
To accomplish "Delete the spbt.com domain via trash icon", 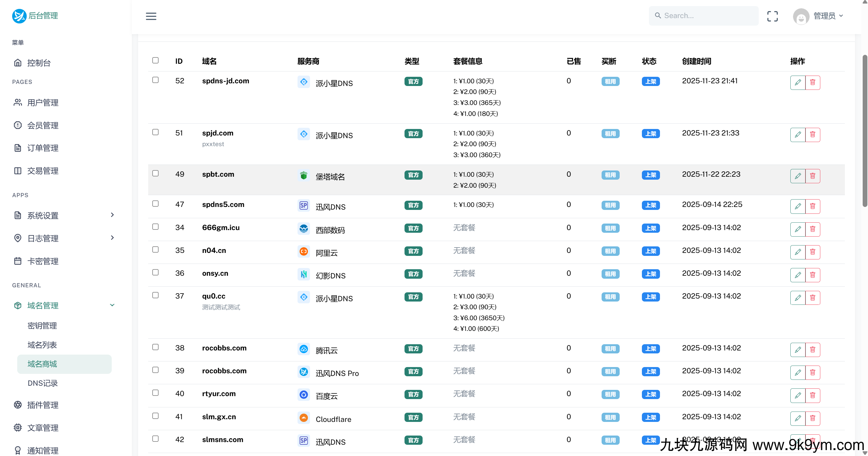I will [x=812, y=176].
